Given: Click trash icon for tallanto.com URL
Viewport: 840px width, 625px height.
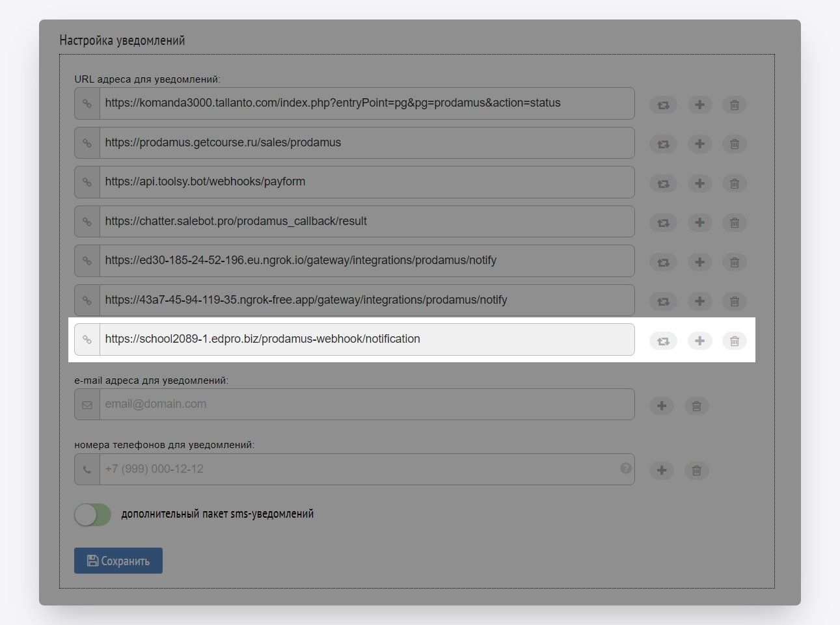Looking at the screenshot, I should [x=734, y=105].
